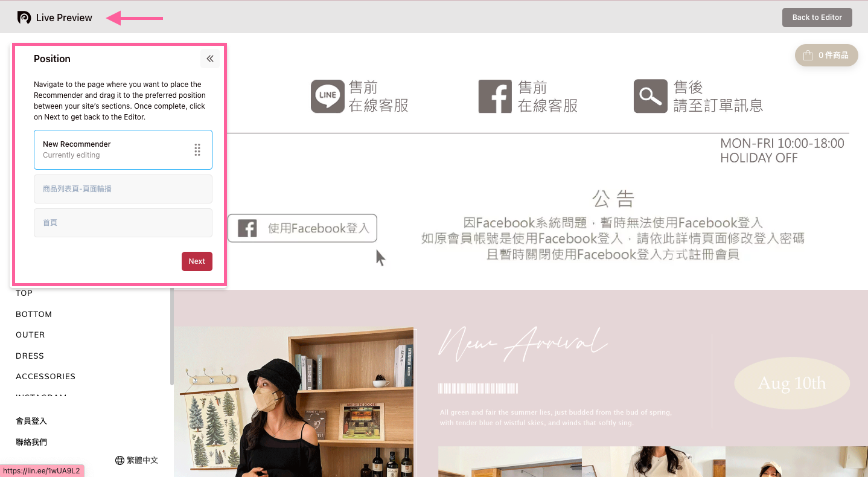The width and height of the screenshot is (868, 477).
Task: Click 售後 請至訂單訊息 text
Action: (718, 97)
